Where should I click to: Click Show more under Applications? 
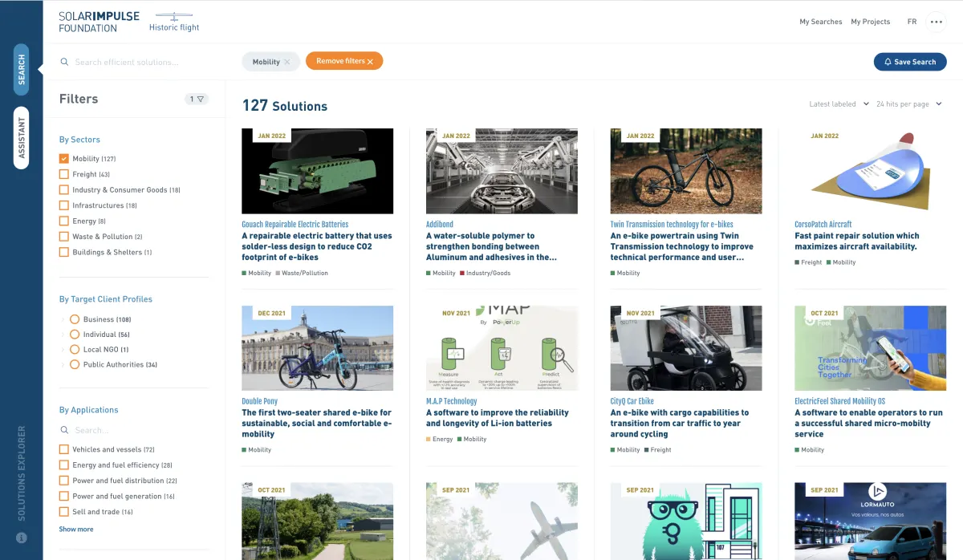pyautogui.click(x=76, y=530)
